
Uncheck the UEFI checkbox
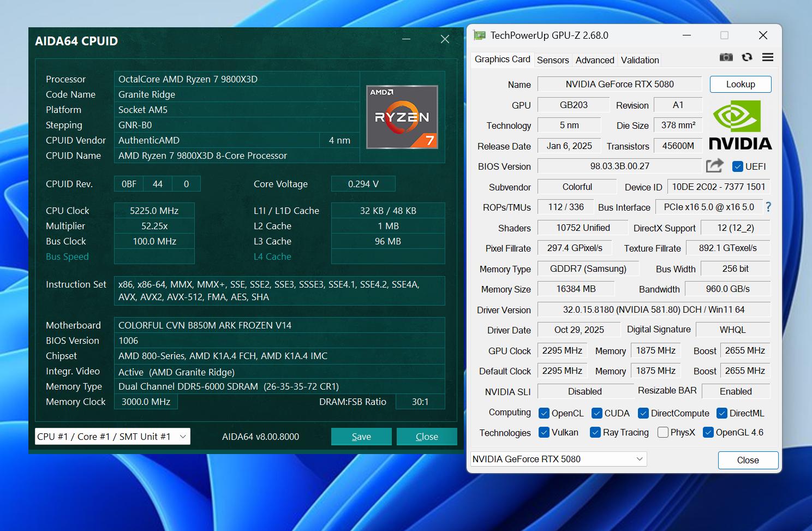pos(738,166)
